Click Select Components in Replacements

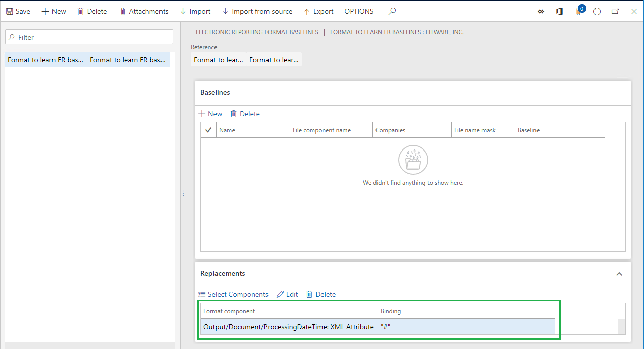tap(233, 294)
